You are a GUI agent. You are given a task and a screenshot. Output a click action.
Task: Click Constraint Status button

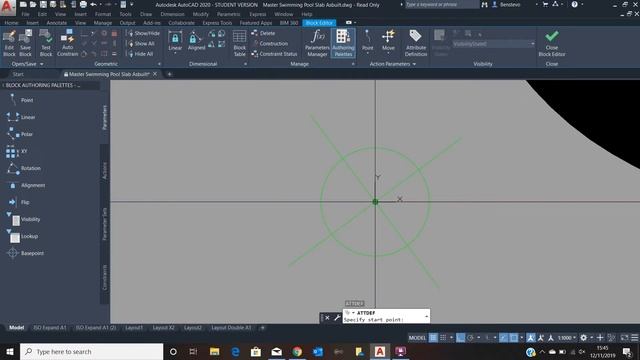tap(274, 54)
